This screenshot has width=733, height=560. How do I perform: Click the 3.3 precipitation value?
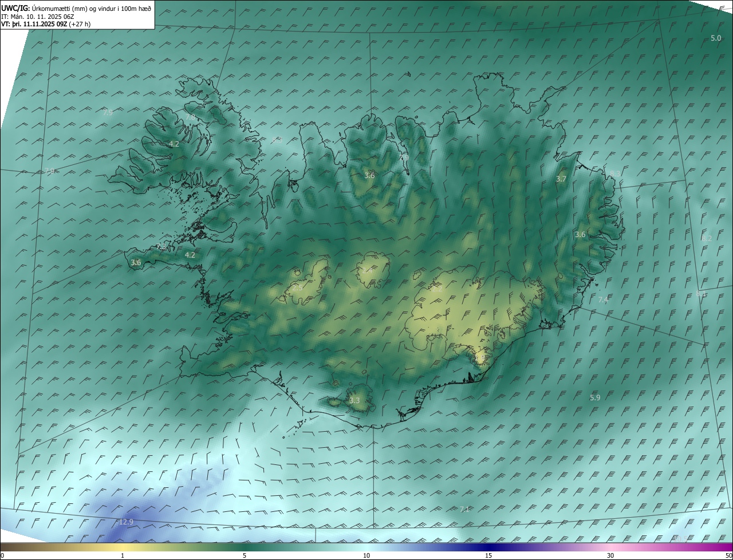[354, 401]
